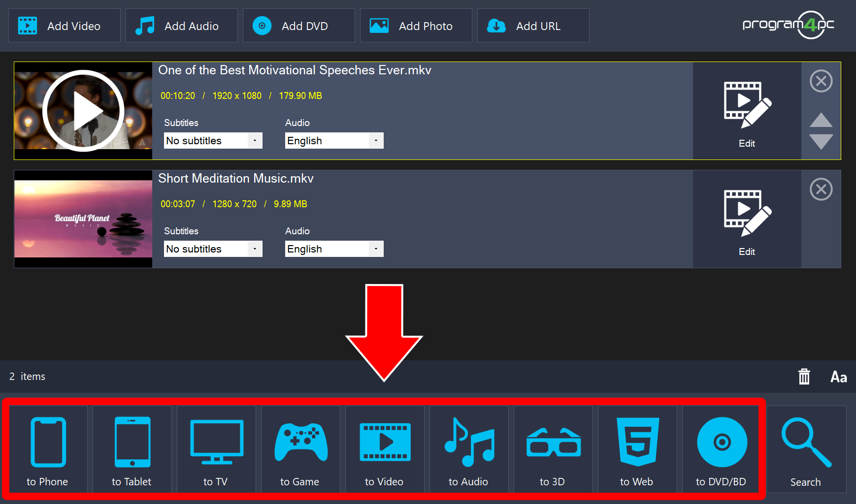
Task: Click the Add URL button
Action: click(533, 26)
